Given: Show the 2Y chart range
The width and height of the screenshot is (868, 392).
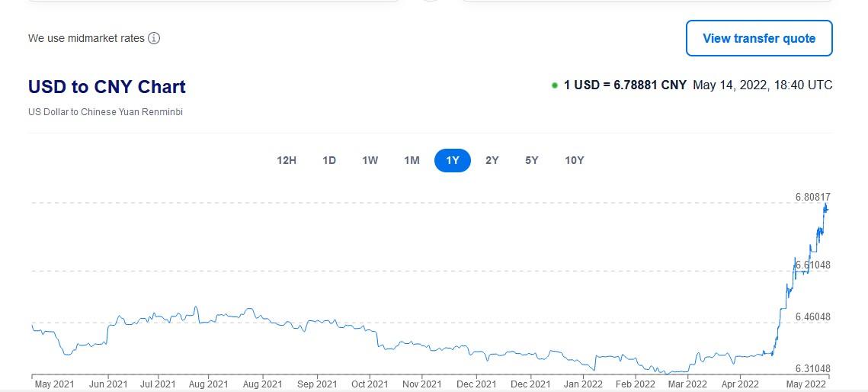Looking at the screenshot, I should 492,161.
